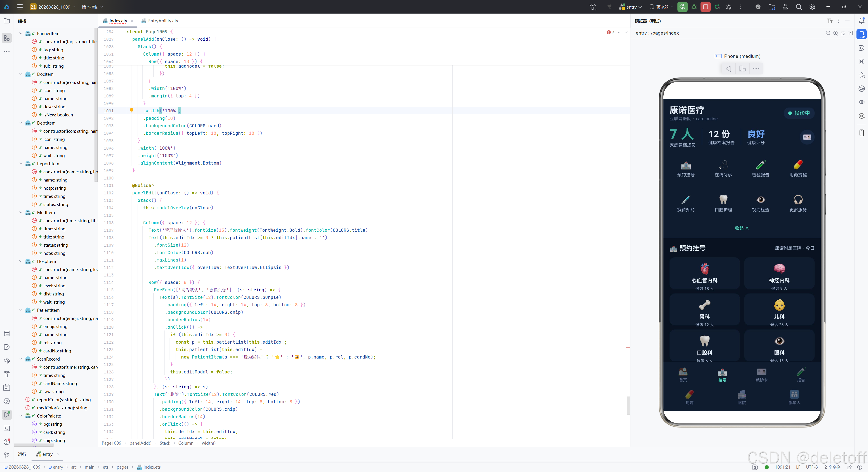Viewport: 868px width, 472px height.
Task: Open notifications bell icon
Action: tap(862, 21)
